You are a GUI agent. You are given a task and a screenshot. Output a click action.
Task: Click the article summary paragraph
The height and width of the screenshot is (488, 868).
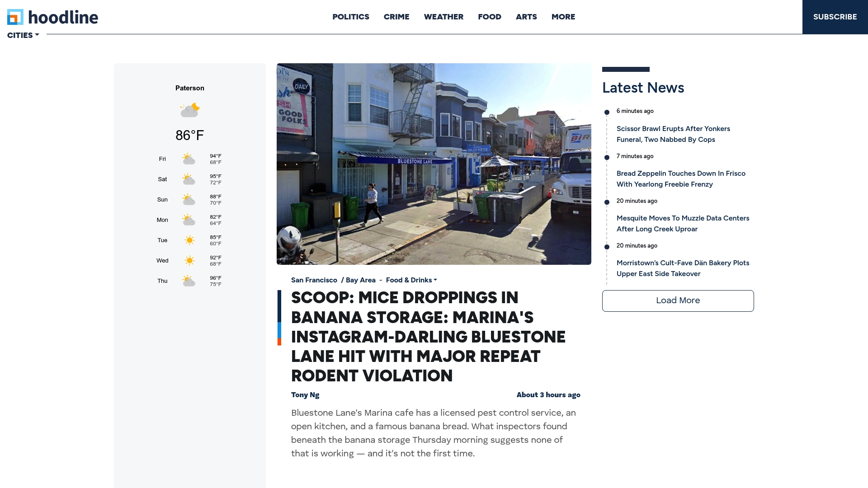434,433
